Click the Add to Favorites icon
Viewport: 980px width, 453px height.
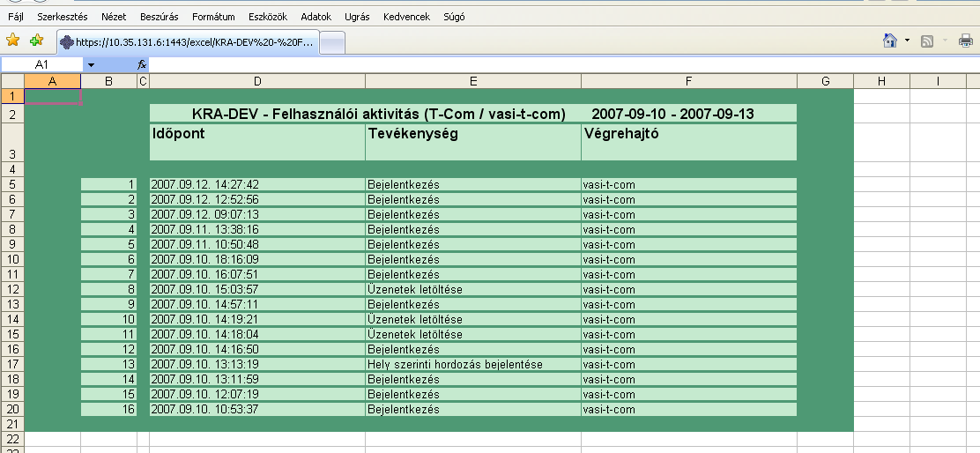[x=36, y=41]
